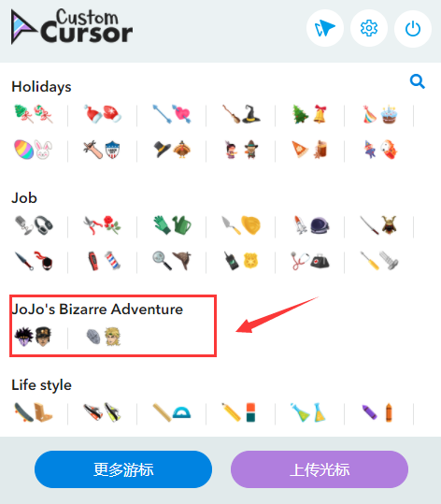
Task: Select the Santa hat and mitten cursor
Action: coord(103,114)
